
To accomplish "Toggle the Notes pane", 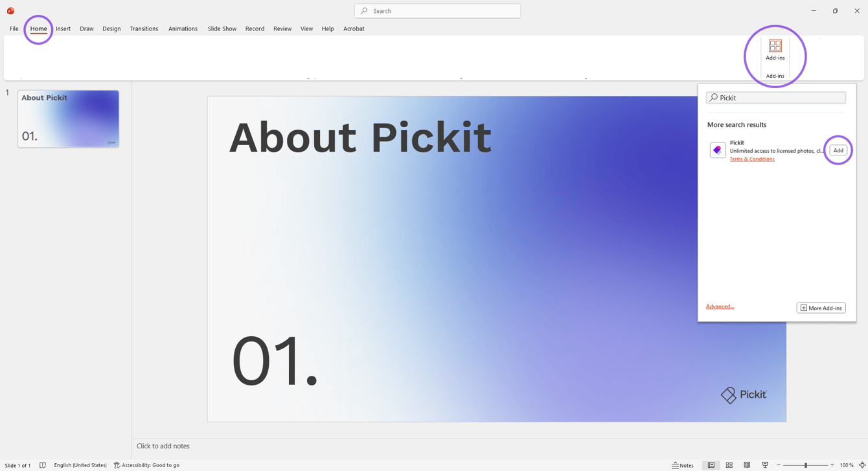I will point(682,465).
